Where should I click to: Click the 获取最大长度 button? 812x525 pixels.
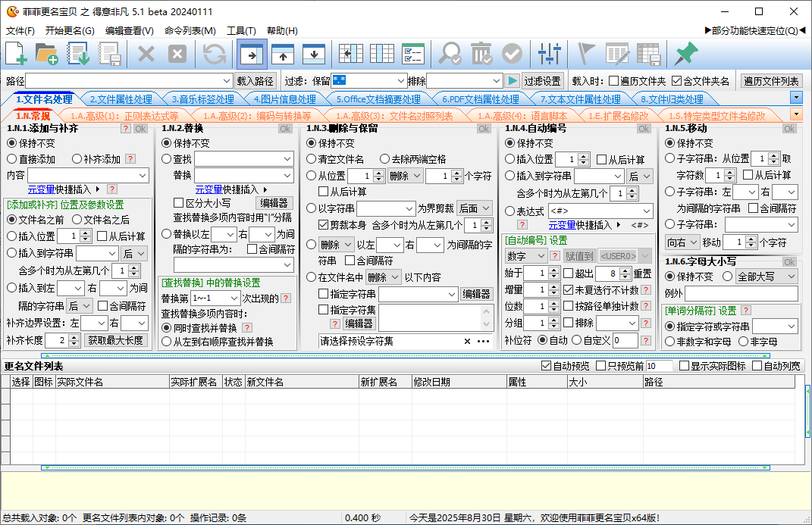point(115,340)
